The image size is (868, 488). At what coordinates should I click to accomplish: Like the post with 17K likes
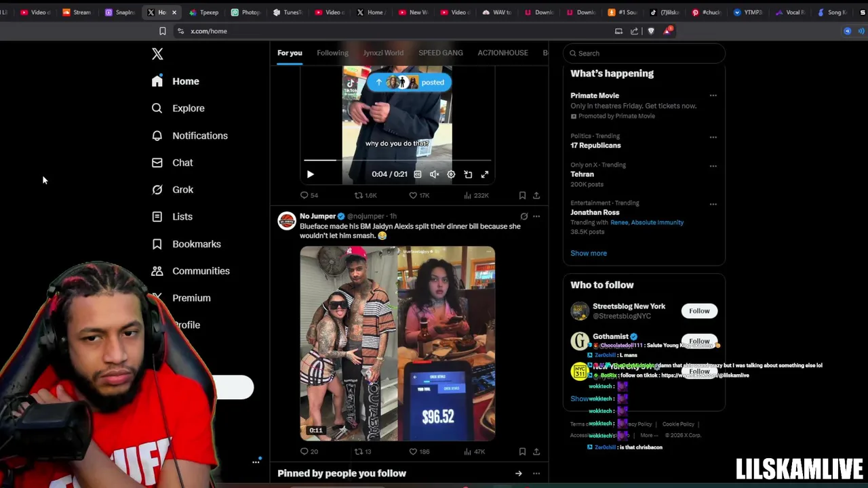coord(419,195)
